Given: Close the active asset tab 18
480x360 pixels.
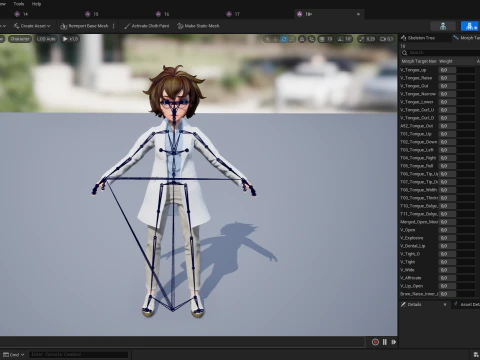Looking at the screenshot, I should pyautogui.click(x=358, y=14).
